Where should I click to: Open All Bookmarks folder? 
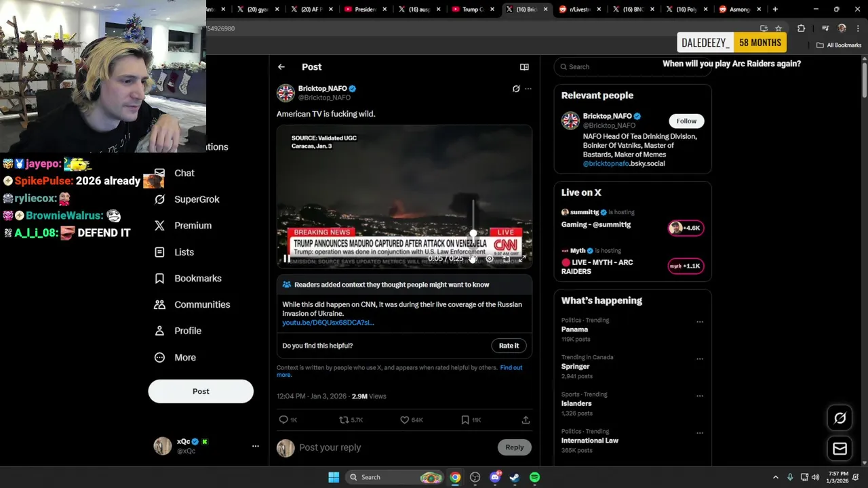pyautogui.click(x=839, y=45)
